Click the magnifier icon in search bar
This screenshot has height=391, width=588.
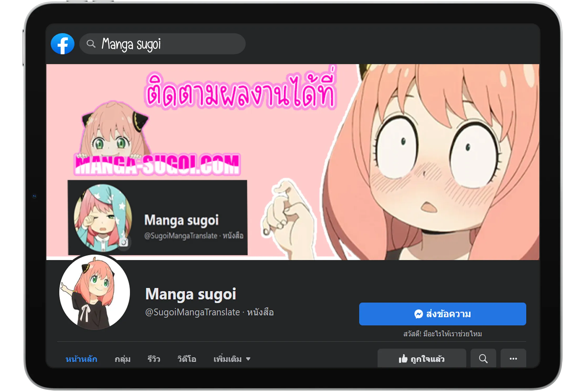[x=91, y=44]
